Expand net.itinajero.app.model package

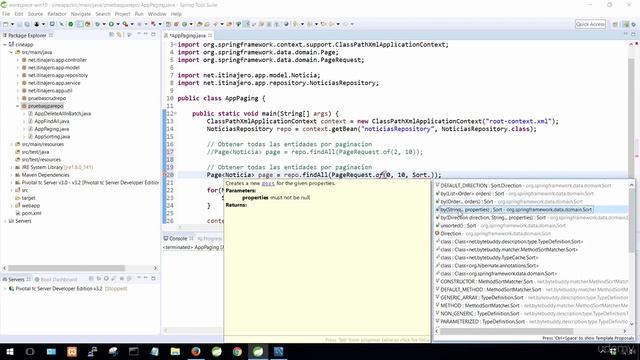pos(18,68)
